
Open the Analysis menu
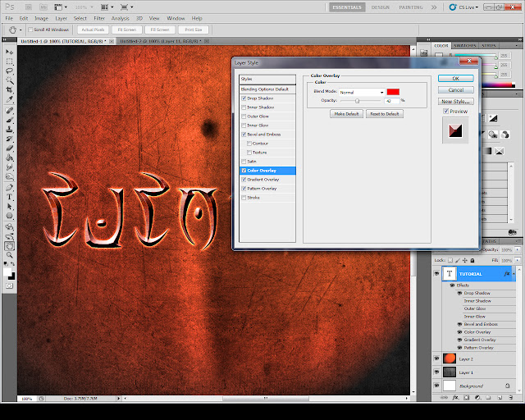tap(121, 18)
